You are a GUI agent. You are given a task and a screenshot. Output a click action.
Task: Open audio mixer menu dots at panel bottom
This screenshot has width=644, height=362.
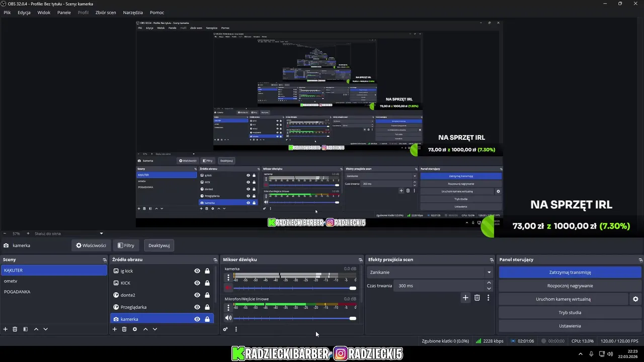(236, 329)
